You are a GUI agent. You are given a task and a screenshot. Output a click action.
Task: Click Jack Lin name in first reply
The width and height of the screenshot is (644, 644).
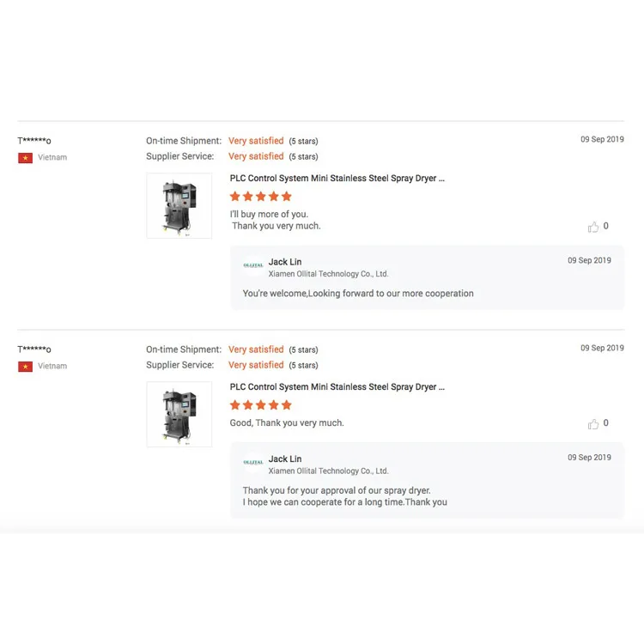[x=285, y=262]
